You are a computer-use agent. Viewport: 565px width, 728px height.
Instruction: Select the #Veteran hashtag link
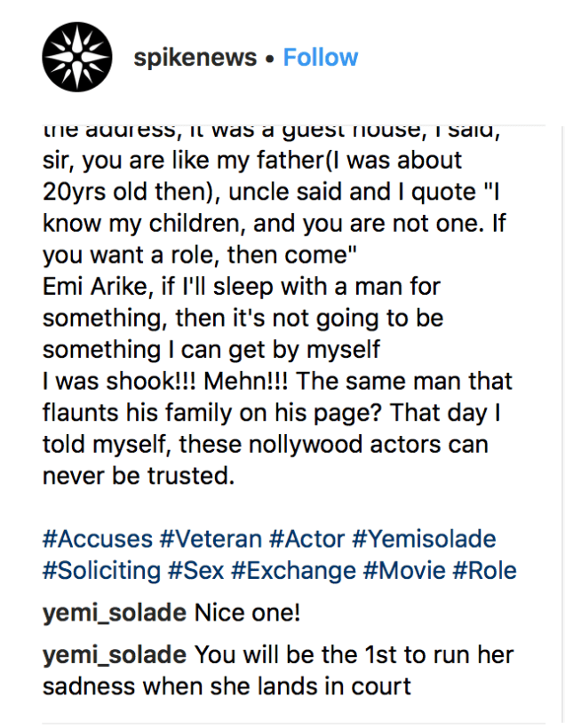pyautogui.click(x=211, y=539)
